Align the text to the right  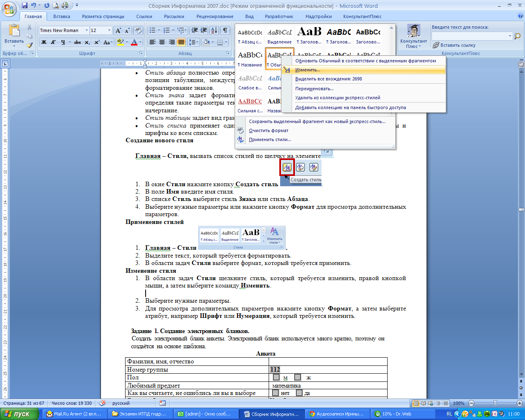point(171,42)
